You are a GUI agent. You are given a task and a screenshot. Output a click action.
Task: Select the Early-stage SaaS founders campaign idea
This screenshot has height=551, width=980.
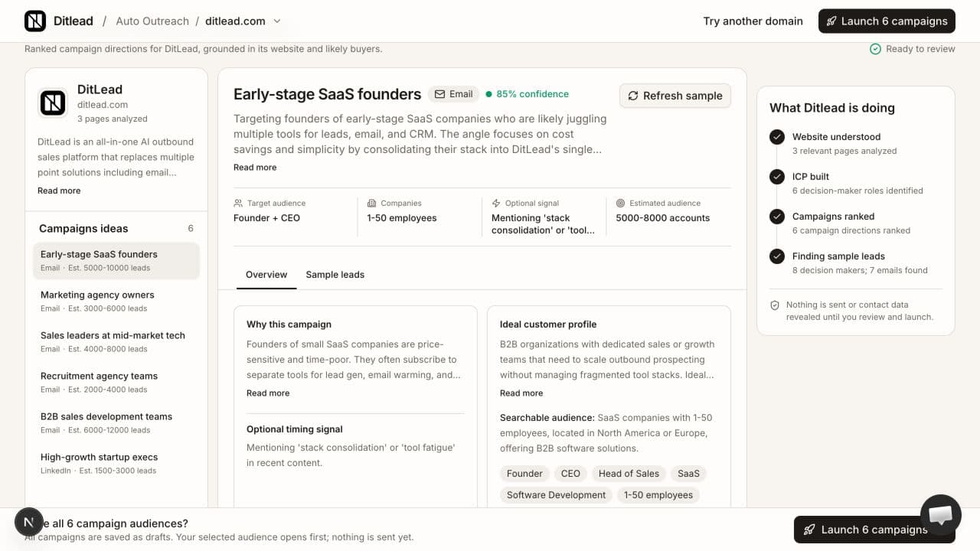point(116,261)
